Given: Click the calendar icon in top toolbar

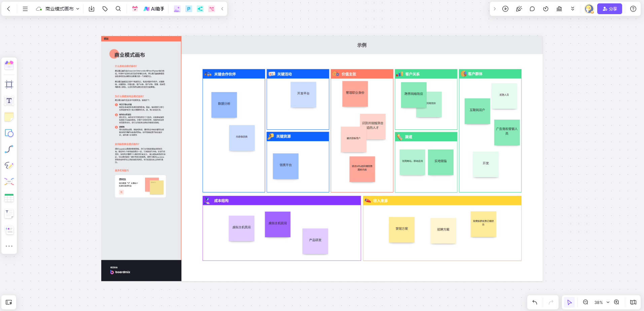Looking at the screenshot, I should point(135,9).
